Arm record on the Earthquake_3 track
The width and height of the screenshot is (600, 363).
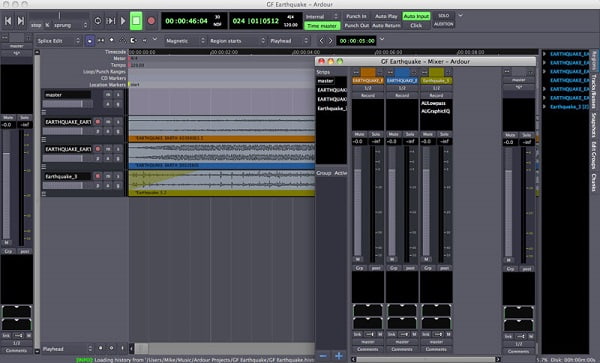pyautogui.click(x=98, y=176)
